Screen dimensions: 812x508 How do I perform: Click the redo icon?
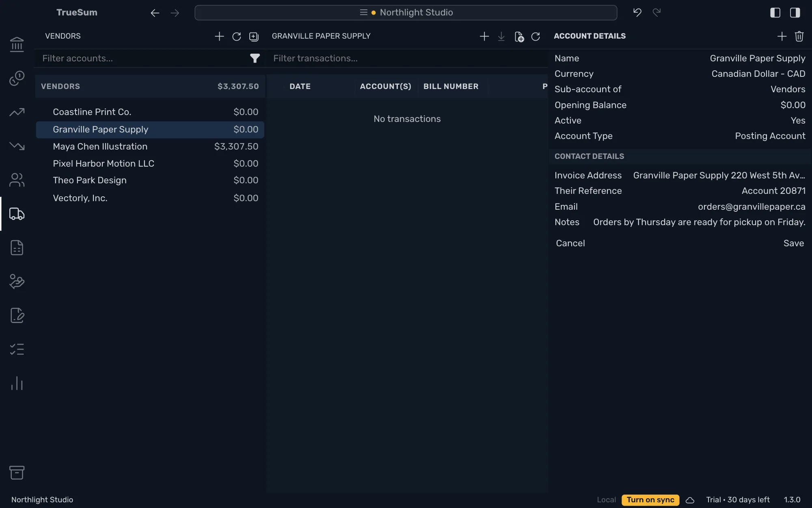657,13
